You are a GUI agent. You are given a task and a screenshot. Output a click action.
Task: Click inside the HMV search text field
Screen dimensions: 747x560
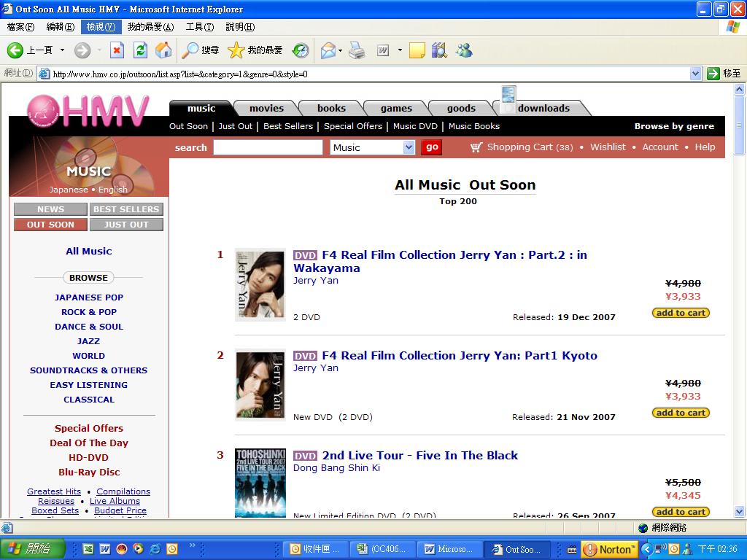pyautogui.click(x=268, y=147)
